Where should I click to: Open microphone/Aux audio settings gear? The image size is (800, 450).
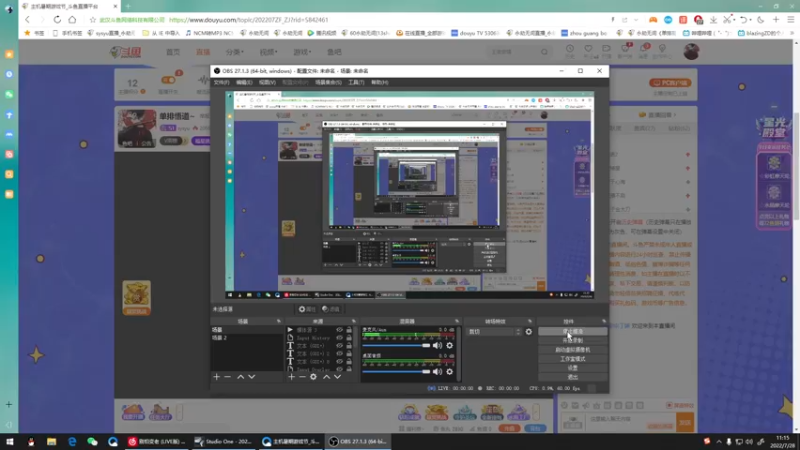pos(449,345)
